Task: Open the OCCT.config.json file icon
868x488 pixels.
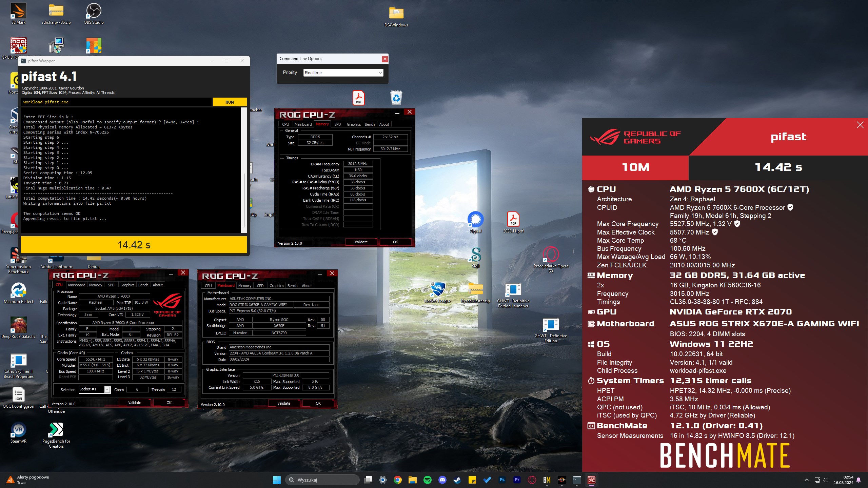Action: coord(18,397)
